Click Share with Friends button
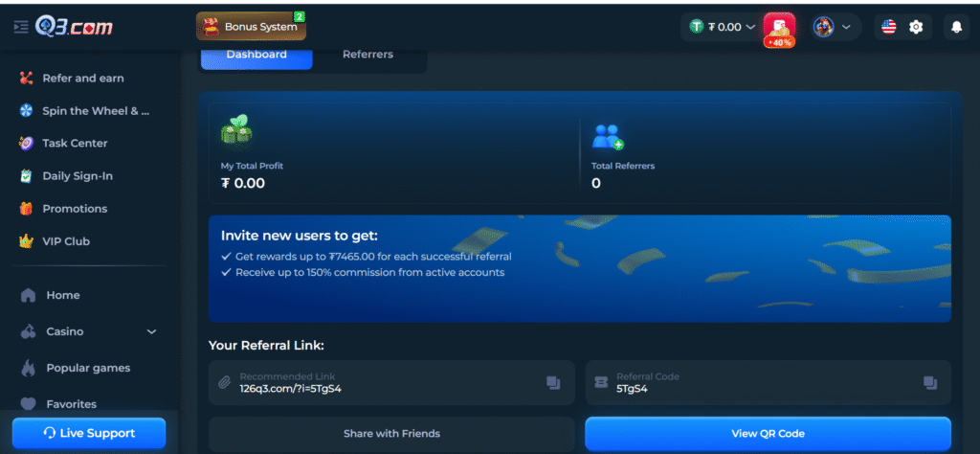 coord(391,434)
